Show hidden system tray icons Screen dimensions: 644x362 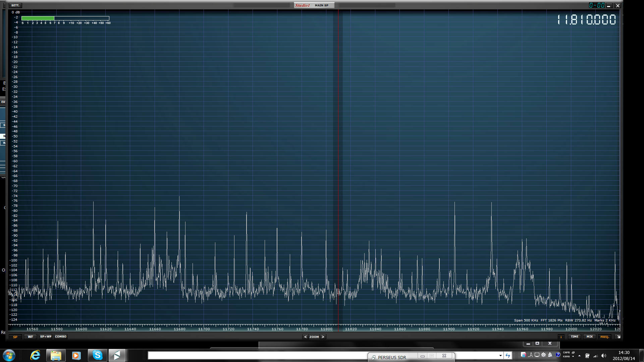point(579,356)
